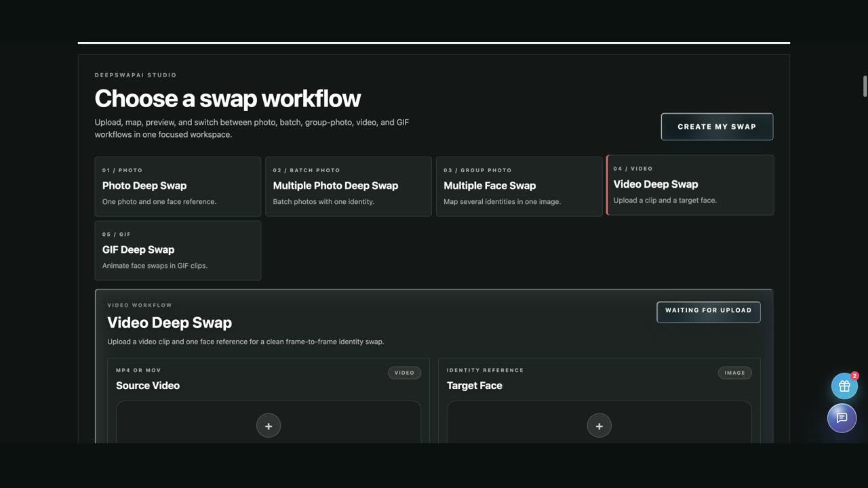Click the 'Choose a swap workflow' heading
This screenshot has width=868, height=488.
pyautogui.click(x=228, y=98)
